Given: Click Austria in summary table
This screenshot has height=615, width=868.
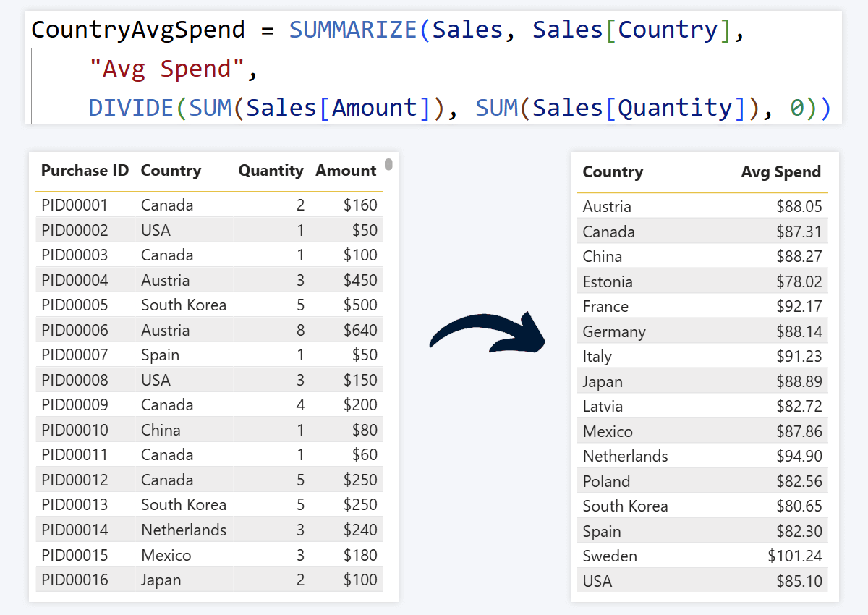Looking at the screenshot, I should [607, 207].
